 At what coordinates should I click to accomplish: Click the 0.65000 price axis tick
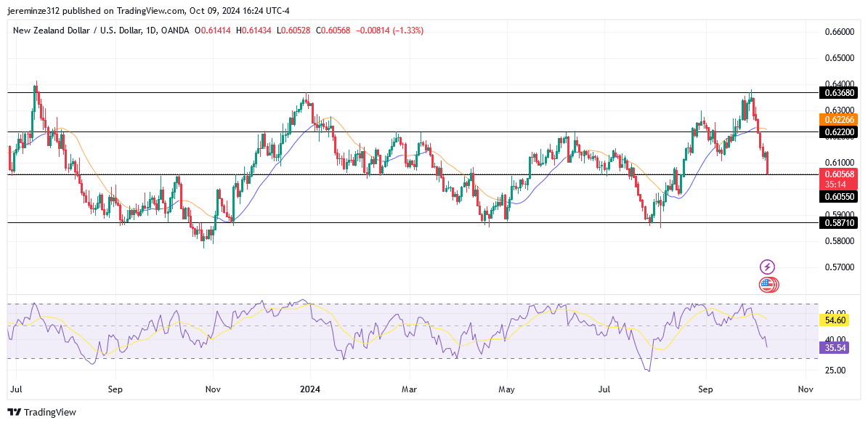[x=839, y=58]
